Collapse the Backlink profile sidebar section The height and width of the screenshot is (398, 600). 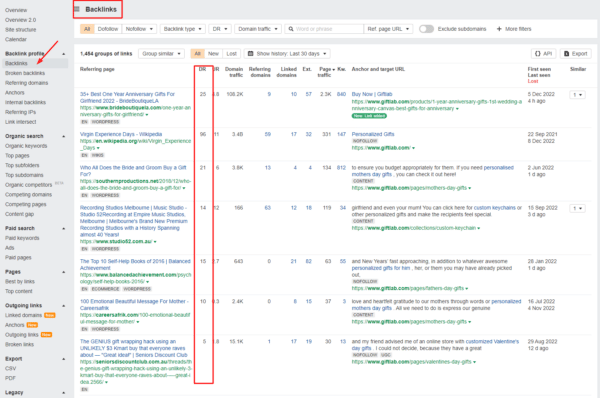pyautogui.click(x=64, y=54)
